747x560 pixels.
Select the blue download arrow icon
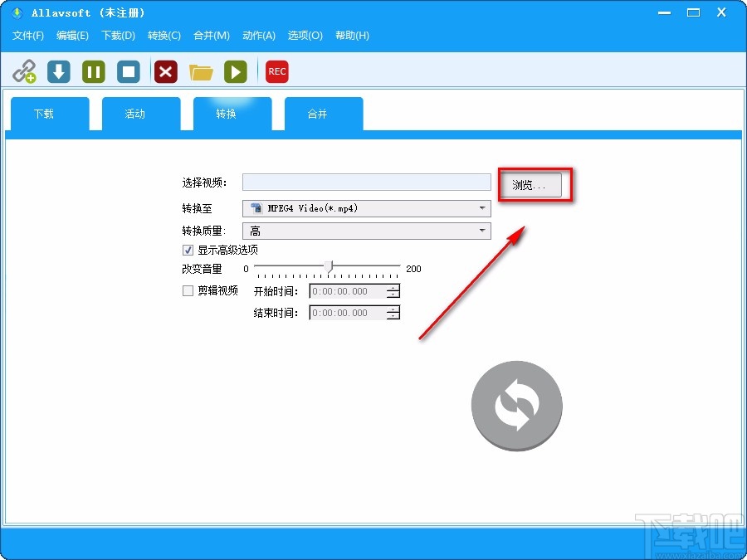[x=58, y=71]
